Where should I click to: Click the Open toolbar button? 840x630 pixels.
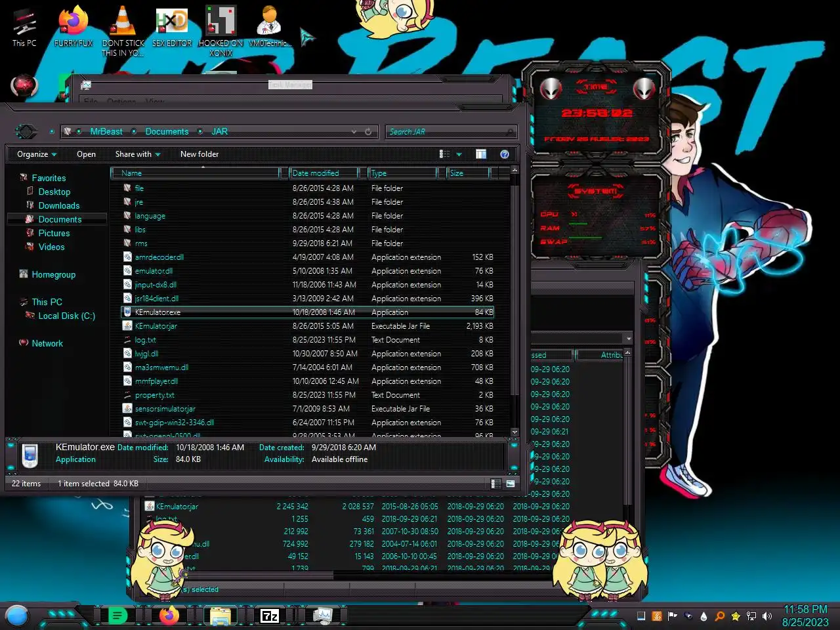[86, 154]
